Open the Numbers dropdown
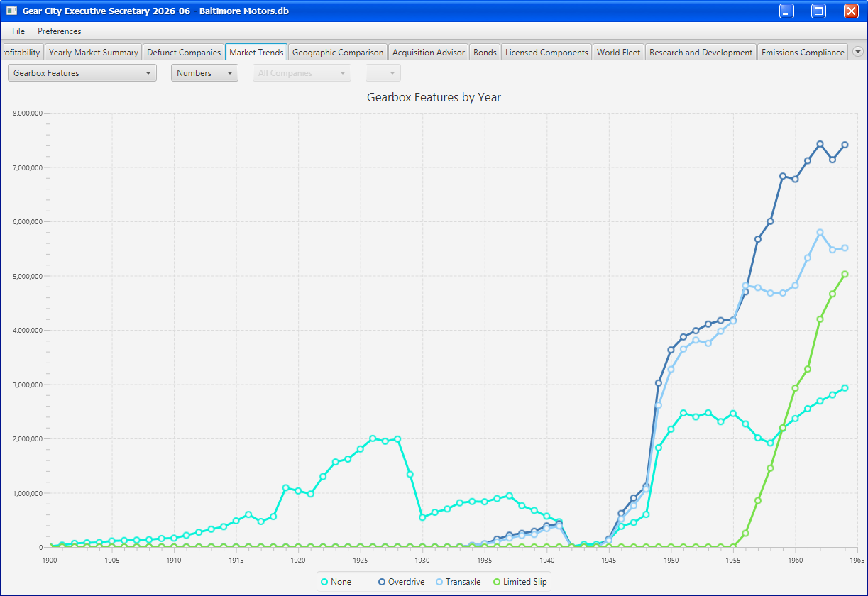The image size is (868, 596). 204,73
